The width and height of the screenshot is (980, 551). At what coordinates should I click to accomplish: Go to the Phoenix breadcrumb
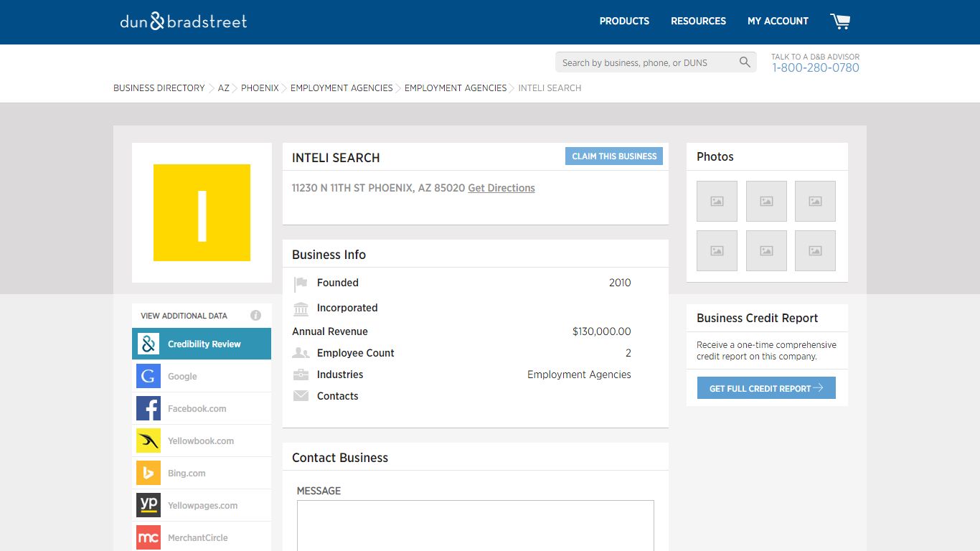pos(260,88)
